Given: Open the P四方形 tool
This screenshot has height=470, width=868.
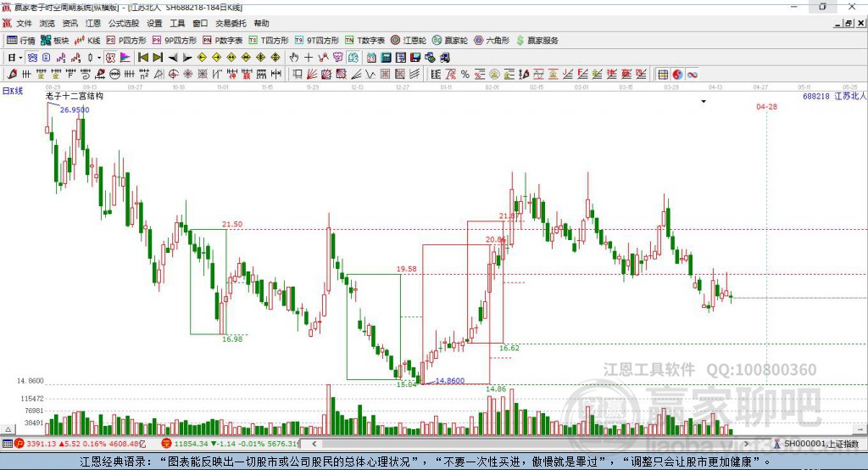Looking at the screenshot, I should pos(126,41).
